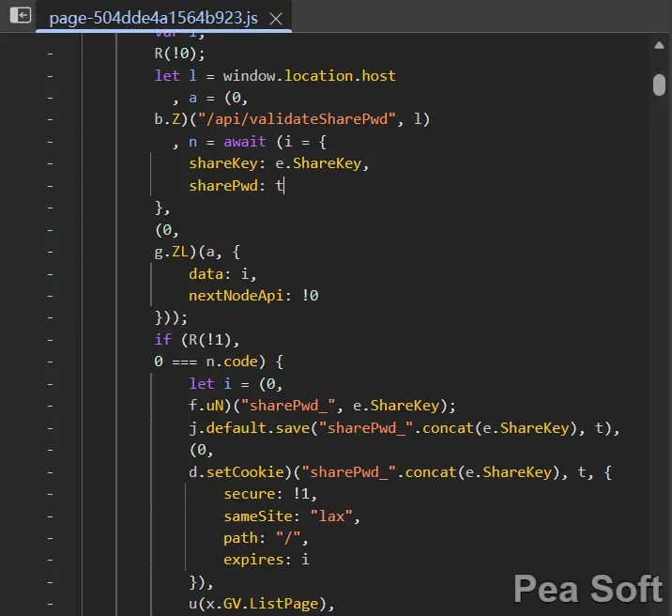The image size is (672, 616).
Task: Click the "u(x.GV.ListPage)," line
Action: pyautogui.click(x=262, y=604)
